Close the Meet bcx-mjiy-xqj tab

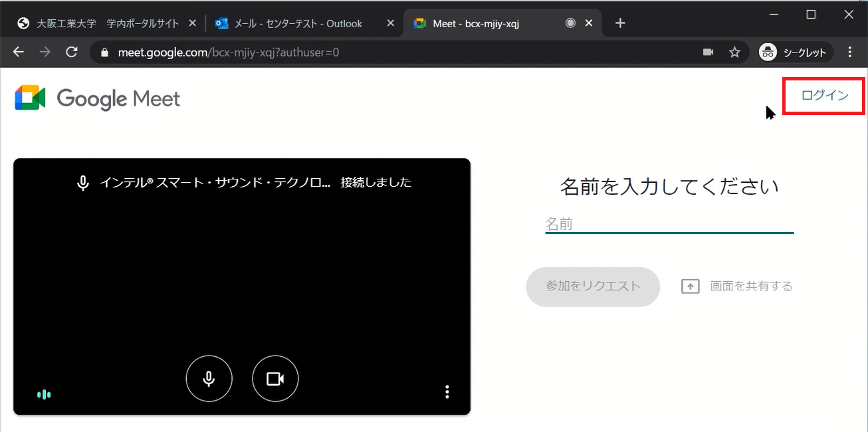coord(589,23)
